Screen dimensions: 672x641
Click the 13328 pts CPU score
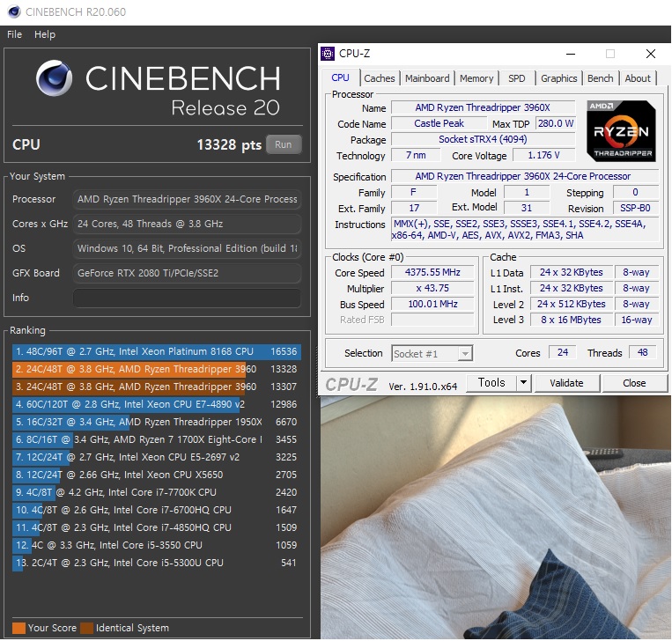point(229,144)
